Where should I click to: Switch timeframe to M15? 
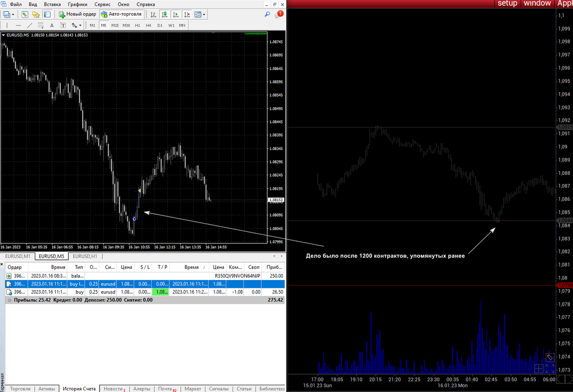(x=115, y=25)
